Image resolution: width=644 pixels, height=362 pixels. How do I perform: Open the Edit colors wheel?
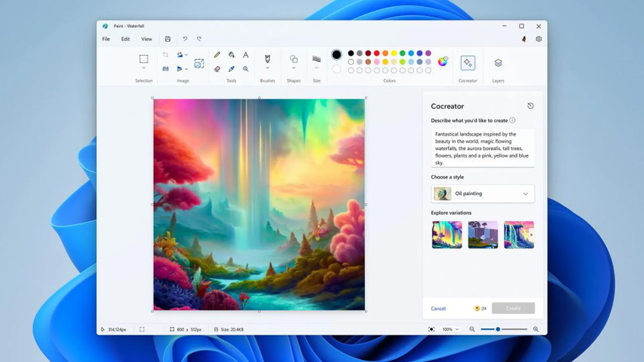(443, 61)
